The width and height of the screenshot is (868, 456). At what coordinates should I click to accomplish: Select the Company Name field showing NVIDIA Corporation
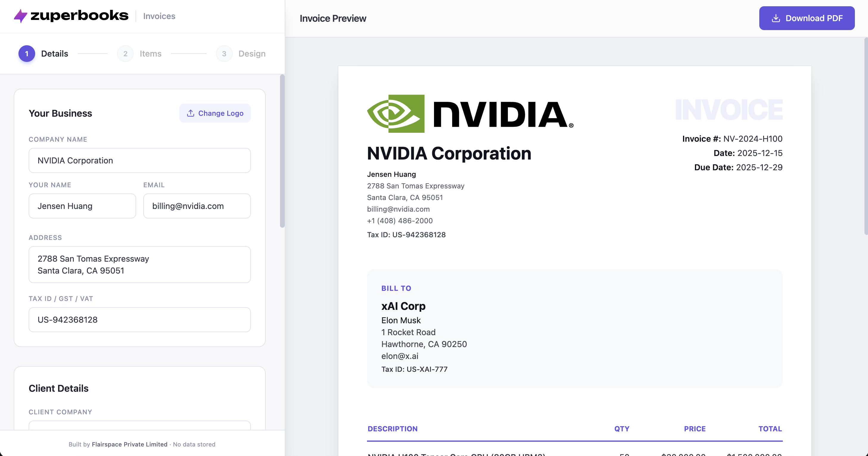(x=139, y=160)
